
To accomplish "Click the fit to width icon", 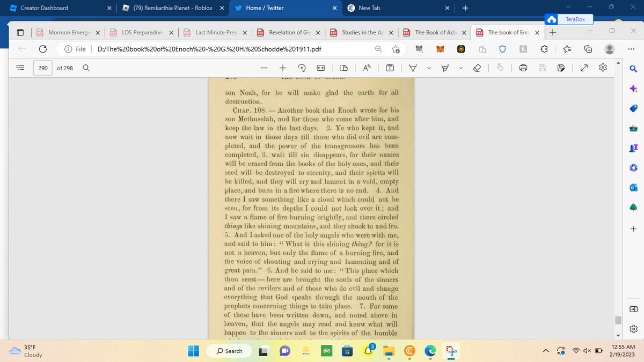I will click(x=320, y=68).
